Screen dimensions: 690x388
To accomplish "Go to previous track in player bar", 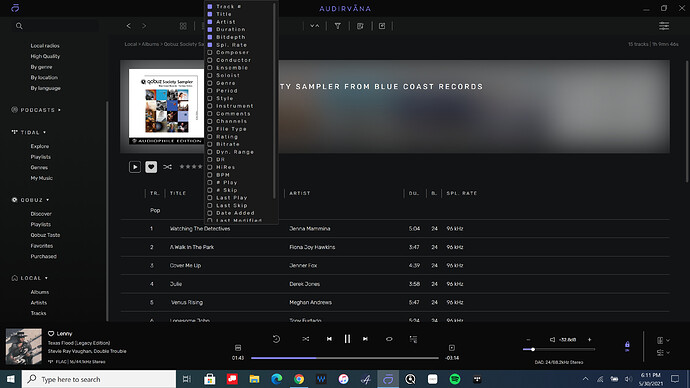I will click(x=329, y=339).
